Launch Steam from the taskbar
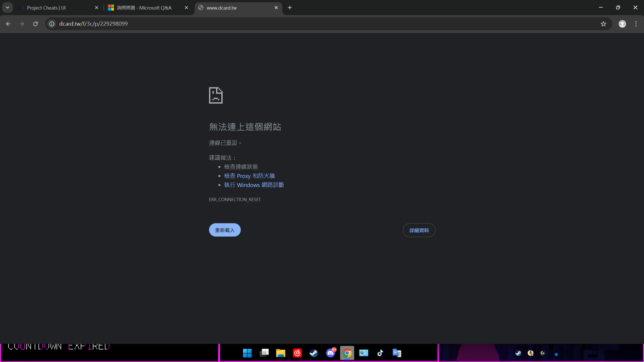644x362 pixels. pos(314,353)
